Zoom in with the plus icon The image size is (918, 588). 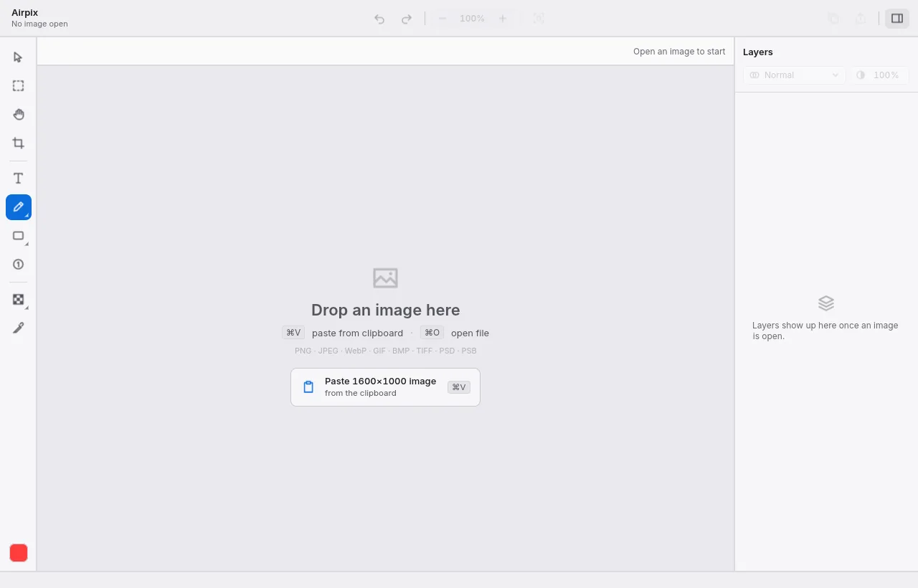(503, 19)
